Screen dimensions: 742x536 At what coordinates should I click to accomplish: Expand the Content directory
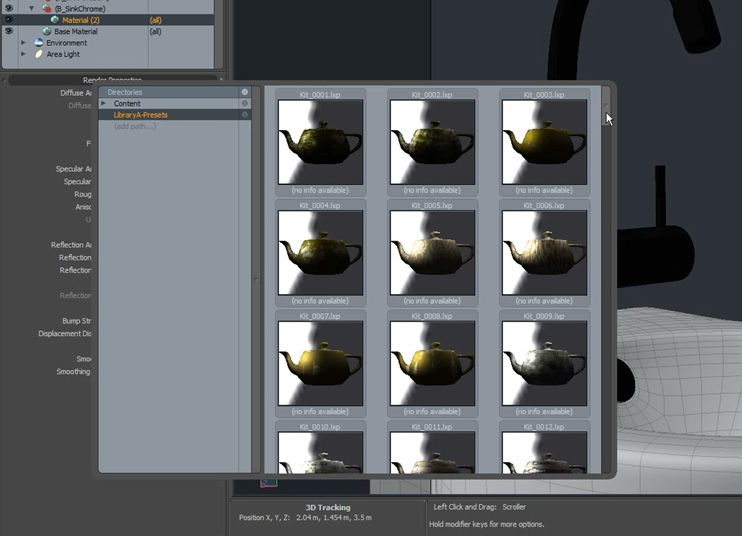[103, 103]
